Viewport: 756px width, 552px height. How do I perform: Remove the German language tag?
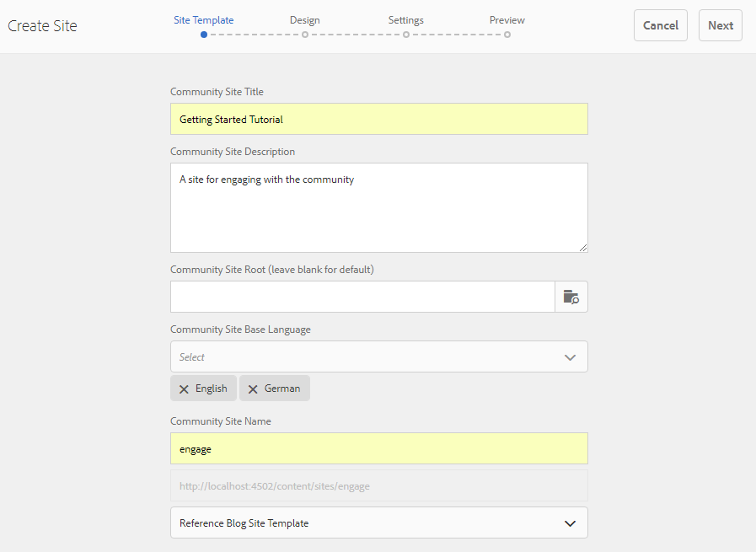[x=253, y=389]
